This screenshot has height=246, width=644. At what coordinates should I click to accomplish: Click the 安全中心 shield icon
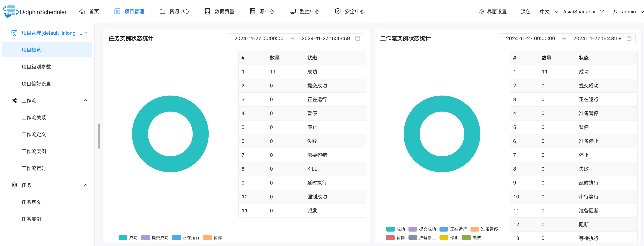(x=338, y=11)
